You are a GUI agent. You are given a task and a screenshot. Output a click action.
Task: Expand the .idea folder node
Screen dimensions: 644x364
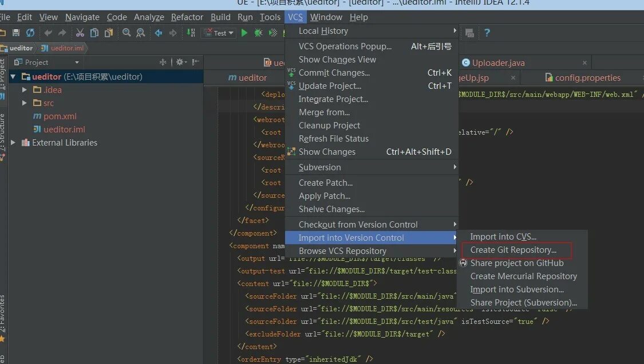point(24,89)
